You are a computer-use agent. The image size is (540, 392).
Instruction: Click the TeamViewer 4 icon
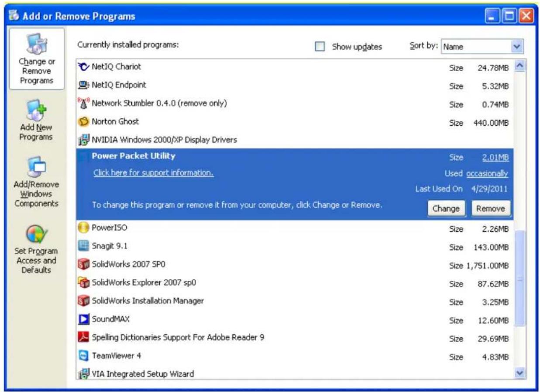[83, 356]
